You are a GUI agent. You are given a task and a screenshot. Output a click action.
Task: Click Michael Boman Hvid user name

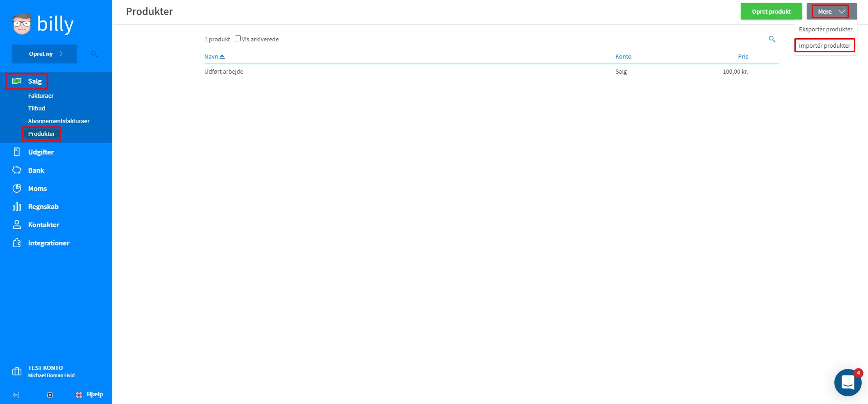(51, 375)
